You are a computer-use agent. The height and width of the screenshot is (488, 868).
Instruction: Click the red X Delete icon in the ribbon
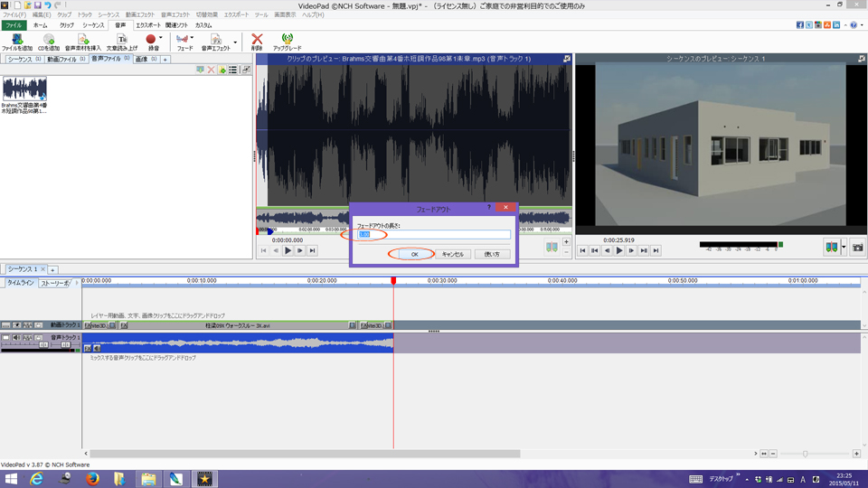click(x=257, y=39)
